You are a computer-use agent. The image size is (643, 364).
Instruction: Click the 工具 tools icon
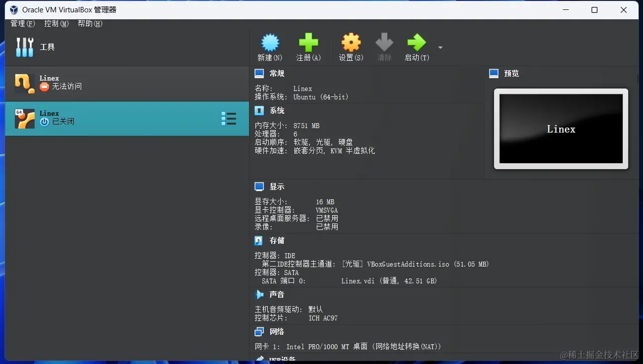(24, 46)
